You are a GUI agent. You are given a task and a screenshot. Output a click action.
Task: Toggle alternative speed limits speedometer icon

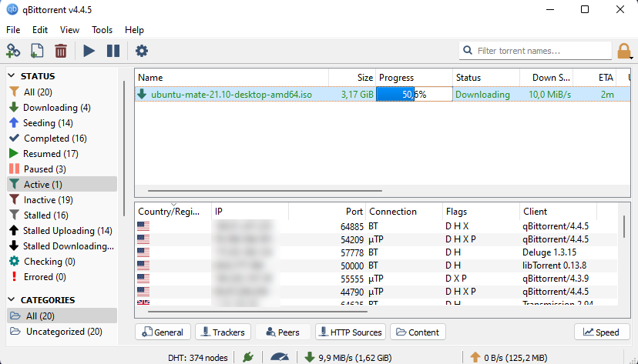tap(280, 358)
